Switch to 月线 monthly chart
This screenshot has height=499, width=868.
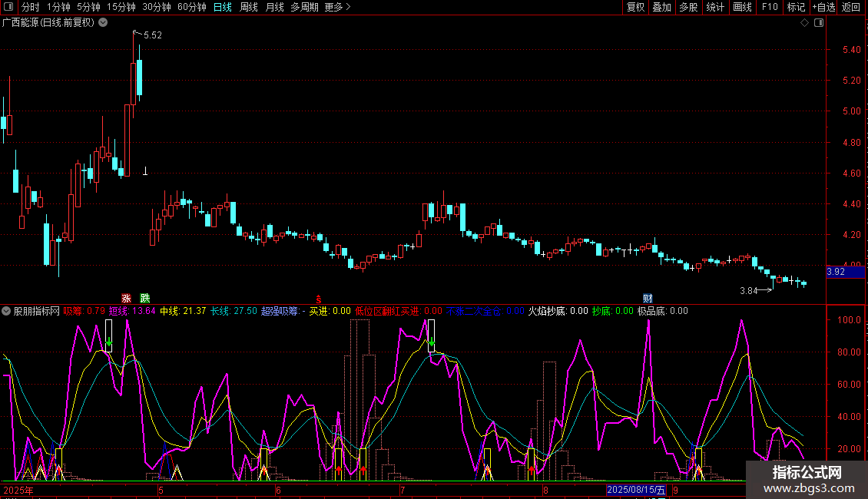pyautogui.click(x=274, y=7)
